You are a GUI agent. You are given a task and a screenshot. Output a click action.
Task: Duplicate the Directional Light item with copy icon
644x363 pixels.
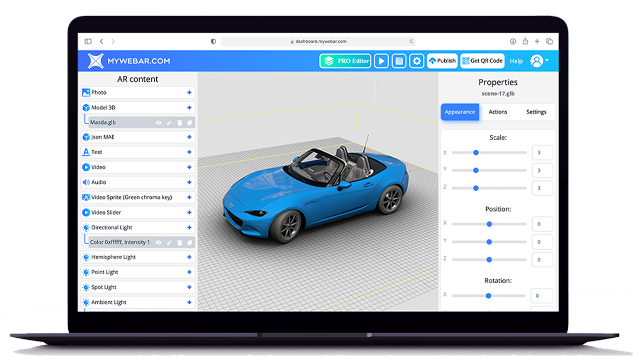[189, 243]
